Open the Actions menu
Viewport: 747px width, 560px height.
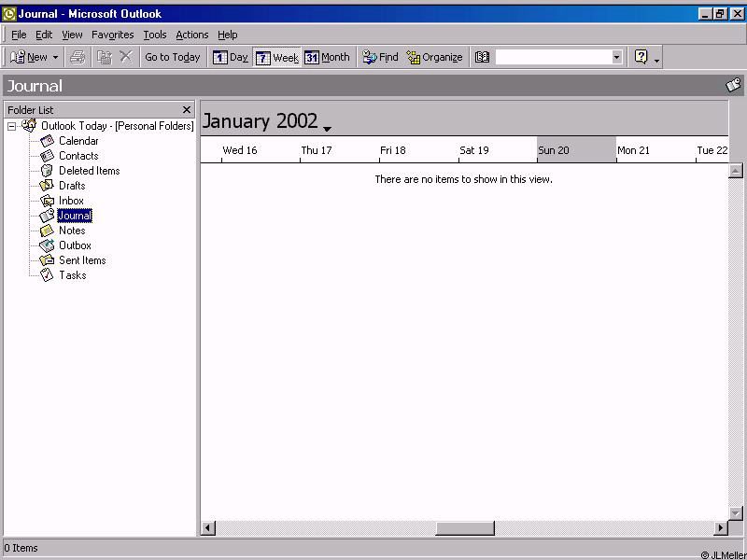point(192,35)
